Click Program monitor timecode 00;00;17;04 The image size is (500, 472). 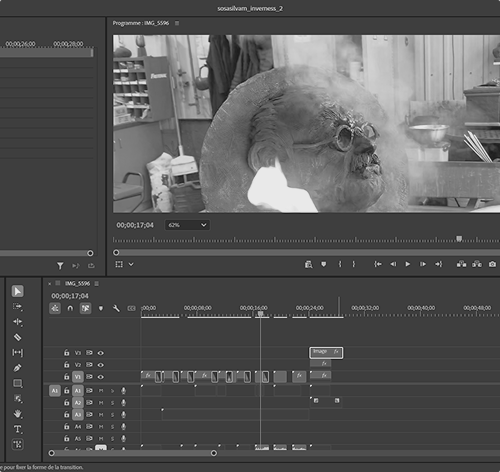[135, 225]
